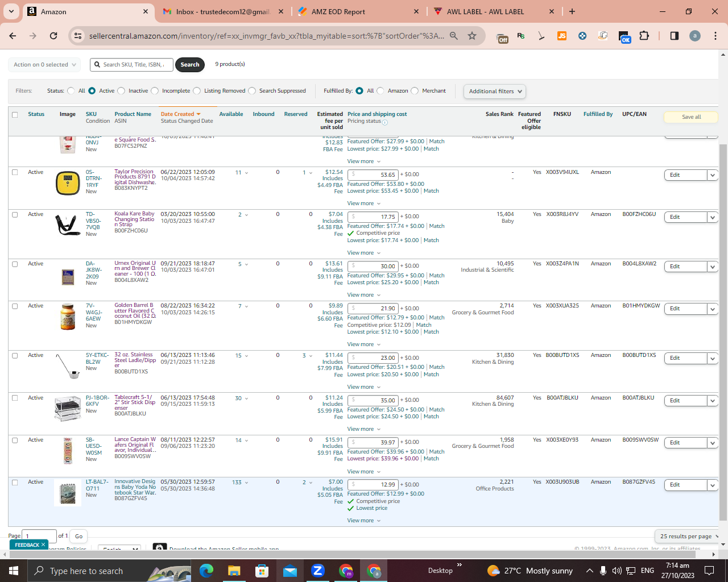Viewport: 728px width, 582px height.
Task: Open Windows Start menu
Action: [14, 571]
